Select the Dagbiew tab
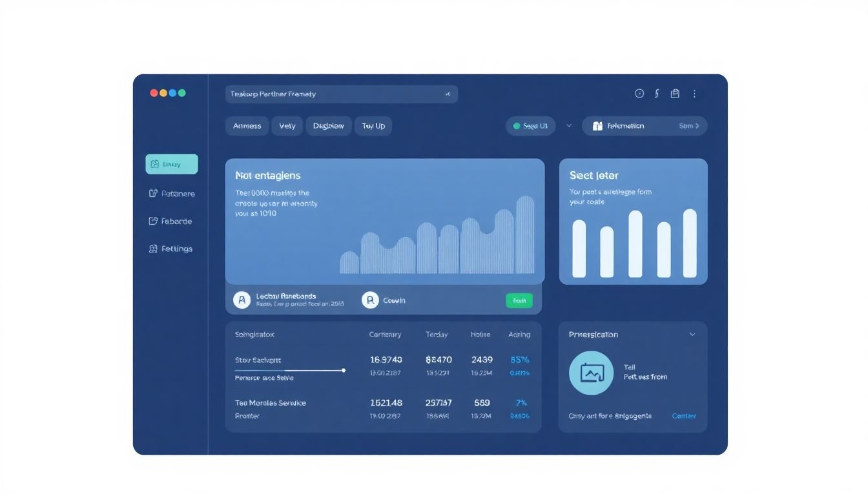Viewport: 868px width, 496px height. point(329,126)
